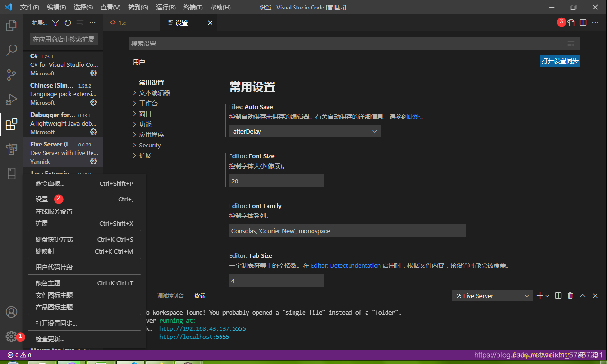Choose 命令面板... from context menu
The width and height of the screenshot is (607, 364).
(84, 183)
